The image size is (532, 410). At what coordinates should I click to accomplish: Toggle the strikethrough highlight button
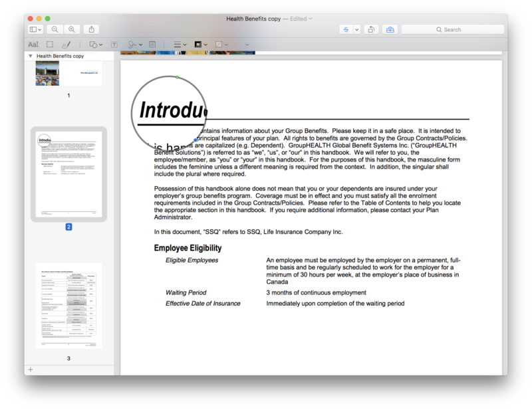(346, 30)
